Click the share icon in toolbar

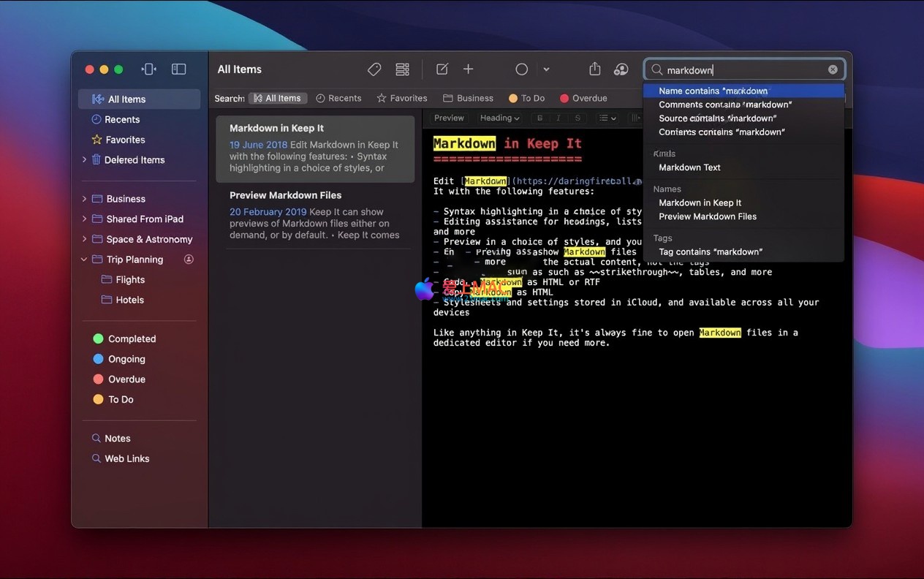point(595,69)
